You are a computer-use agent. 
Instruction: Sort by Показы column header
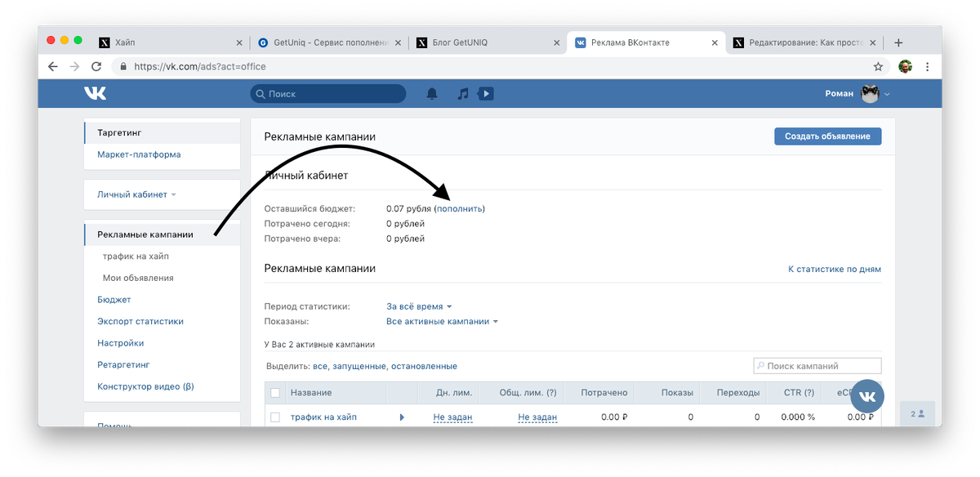(x=677, y=393)
